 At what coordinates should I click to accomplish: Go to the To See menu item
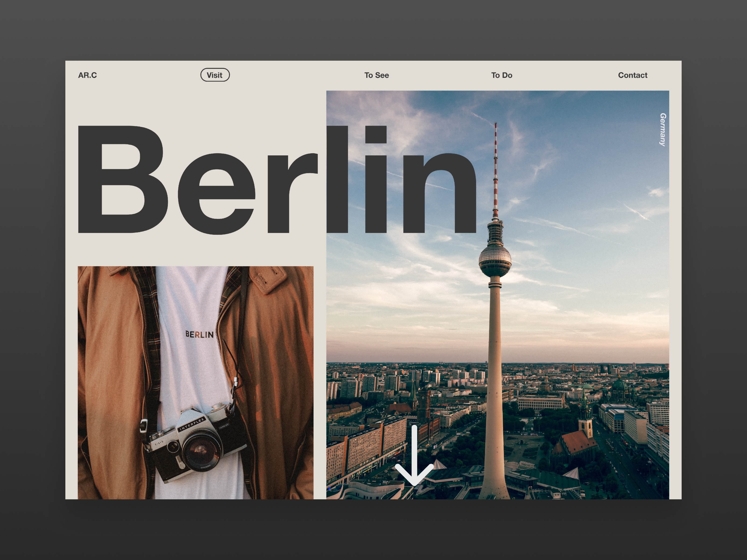tap(377, 75)
